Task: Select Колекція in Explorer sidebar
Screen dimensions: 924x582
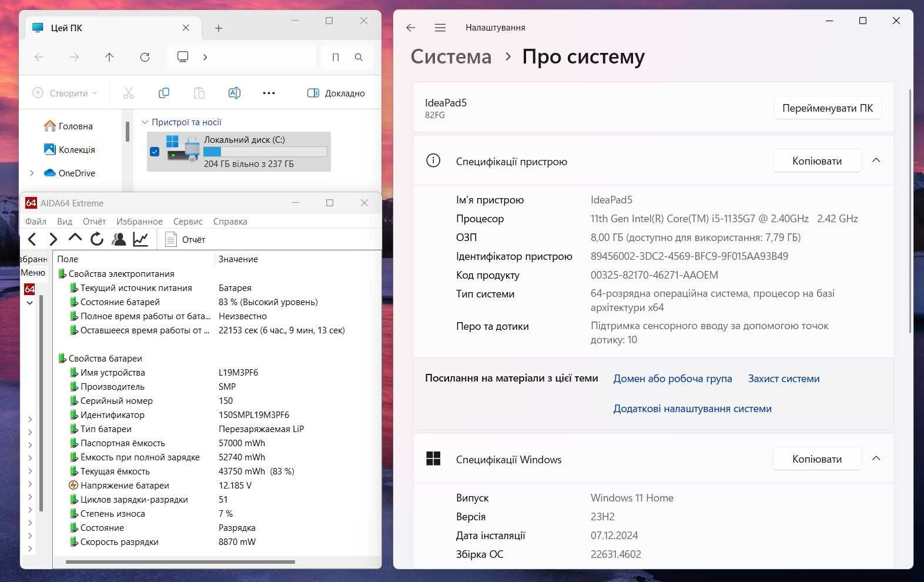Action: pyautogui.click(x=69, y=149)
